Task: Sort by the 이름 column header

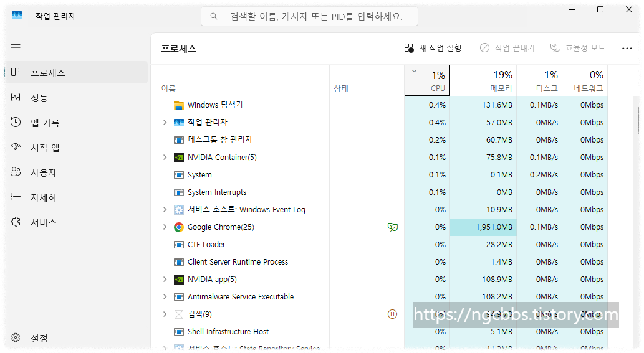Action: coord(240,80)
